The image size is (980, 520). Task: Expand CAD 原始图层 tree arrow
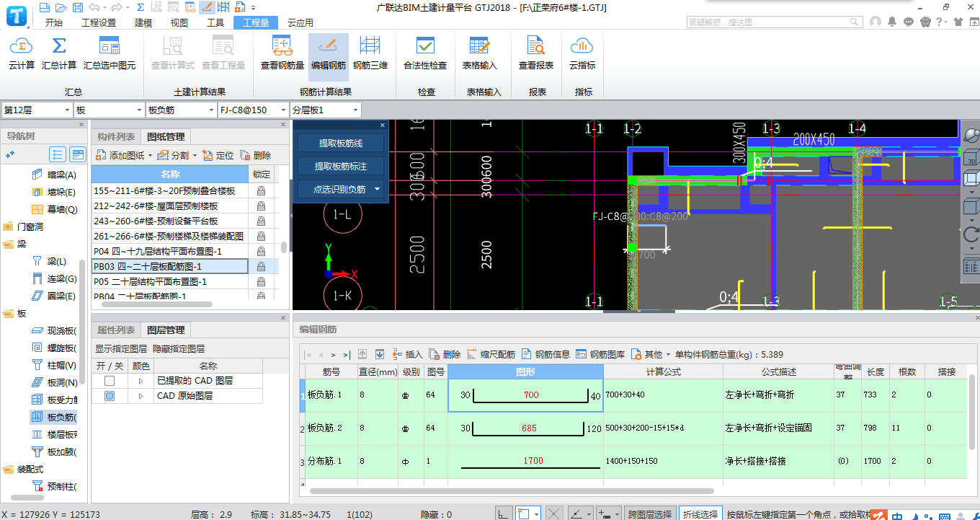[x=141, y=396]
